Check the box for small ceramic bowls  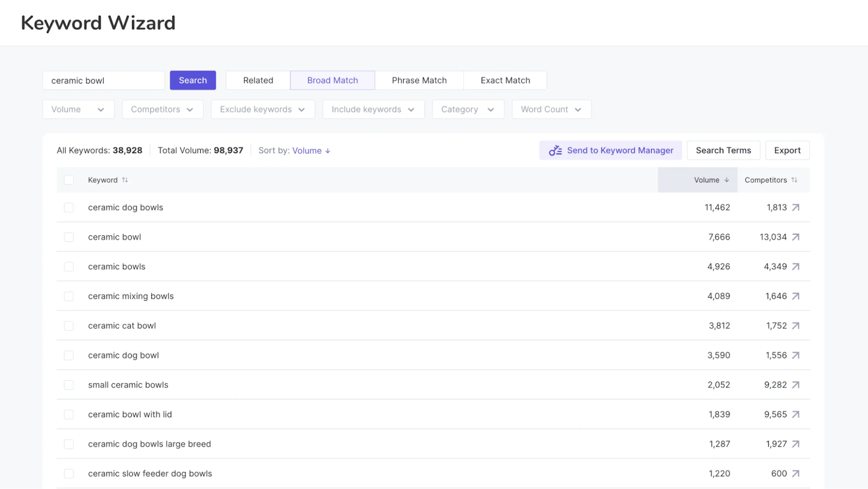coord(69,385)
